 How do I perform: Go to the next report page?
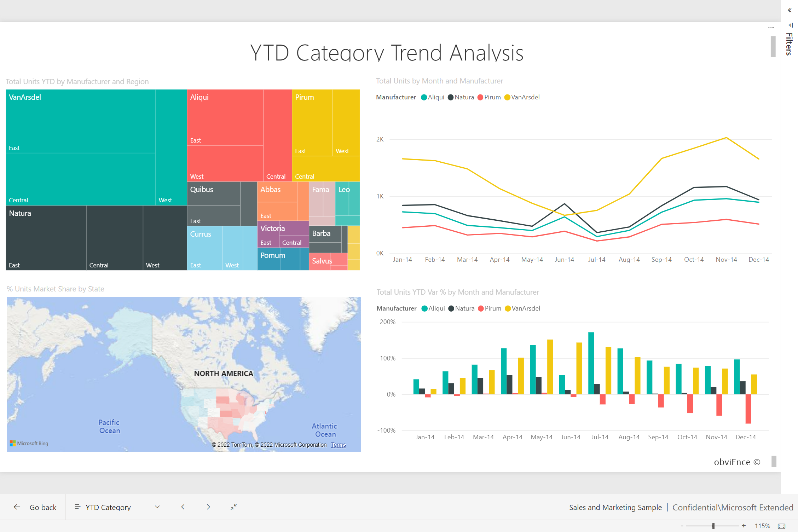coord(208,507)
